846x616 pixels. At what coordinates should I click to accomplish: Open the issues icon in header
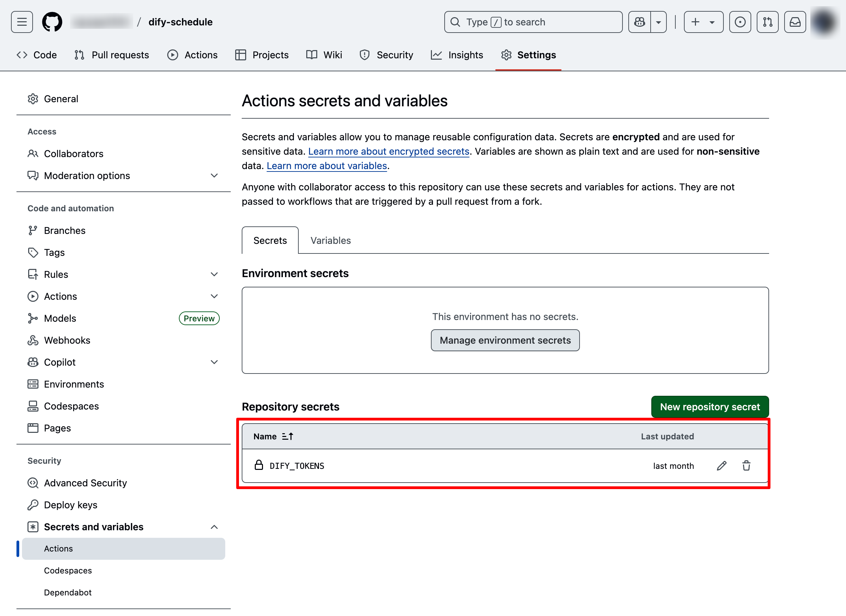click(x=740, y=22)
